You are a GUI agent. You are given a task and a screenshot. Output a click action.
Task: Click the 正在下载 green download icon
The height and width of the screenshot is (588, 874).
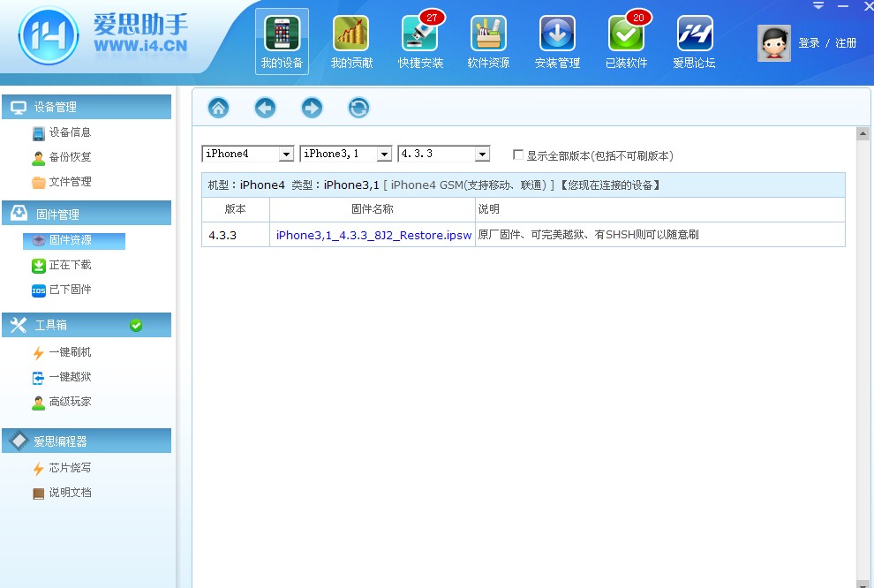(x=39, y=266)
